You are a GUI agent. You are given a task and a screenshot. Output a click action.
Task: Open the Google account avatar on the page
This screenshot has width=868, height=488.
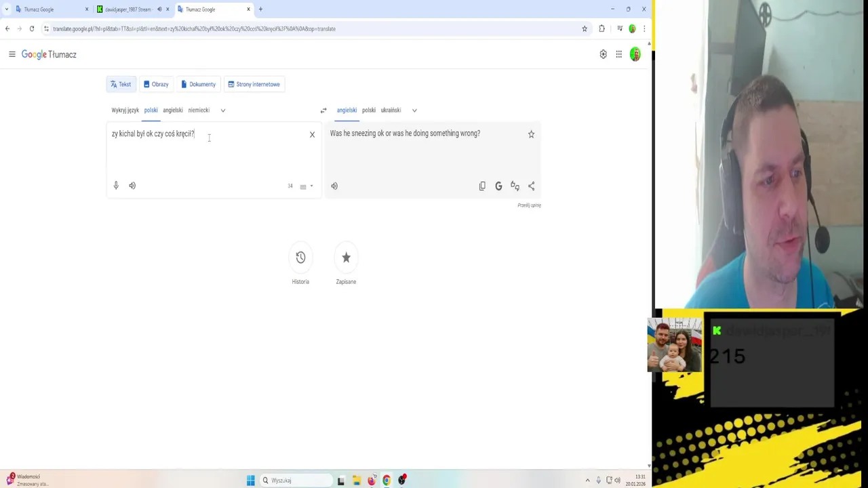[x=635, y=54]
